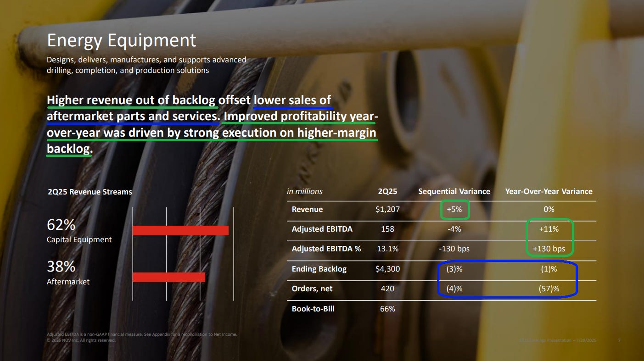Image resolution: width=644 pixels, height=361 pixels.
Task: Click the '-4%' sequential EBITDA cell
Action: [454, 229]
